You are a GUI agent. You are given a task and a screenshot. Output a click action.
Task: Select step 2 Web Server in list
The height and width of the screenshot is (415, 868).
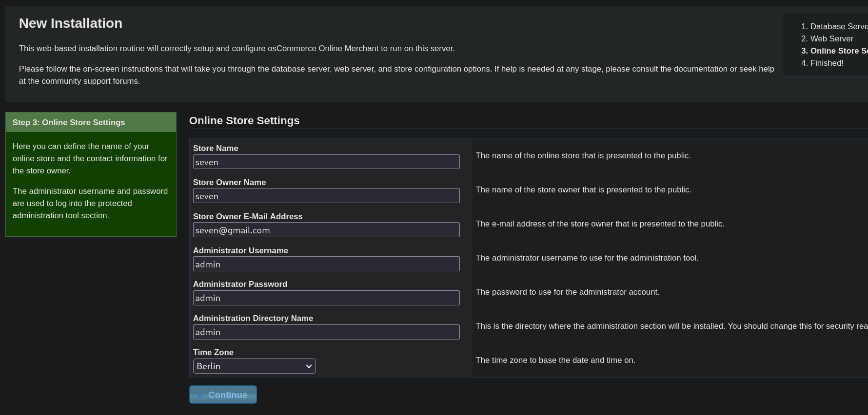tap(831, 39)
